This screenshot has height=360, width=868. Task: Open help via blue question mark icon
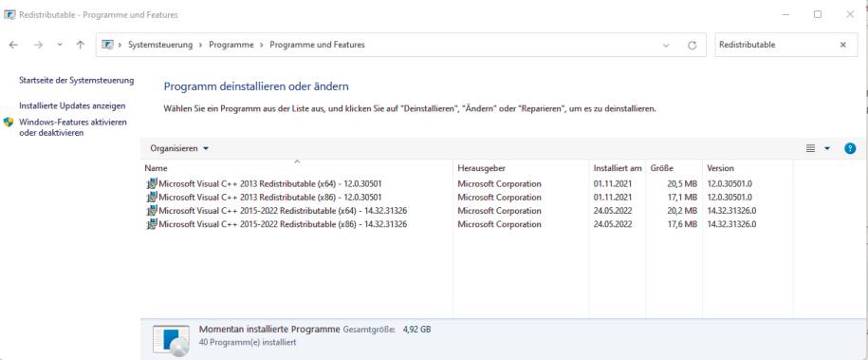point(850,148)
